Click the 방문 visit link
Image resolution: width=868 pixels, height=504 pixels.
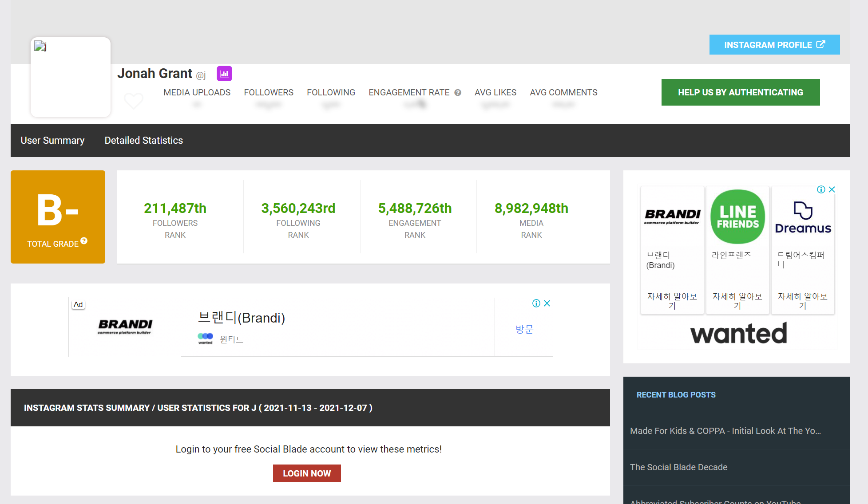point(524,329)
